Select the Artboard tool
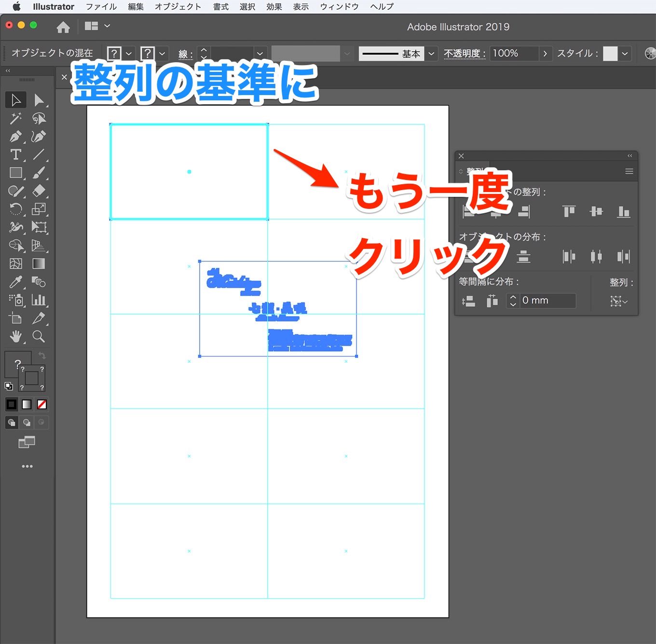Viewport: 656px width, 644px height. coord(16,318)
